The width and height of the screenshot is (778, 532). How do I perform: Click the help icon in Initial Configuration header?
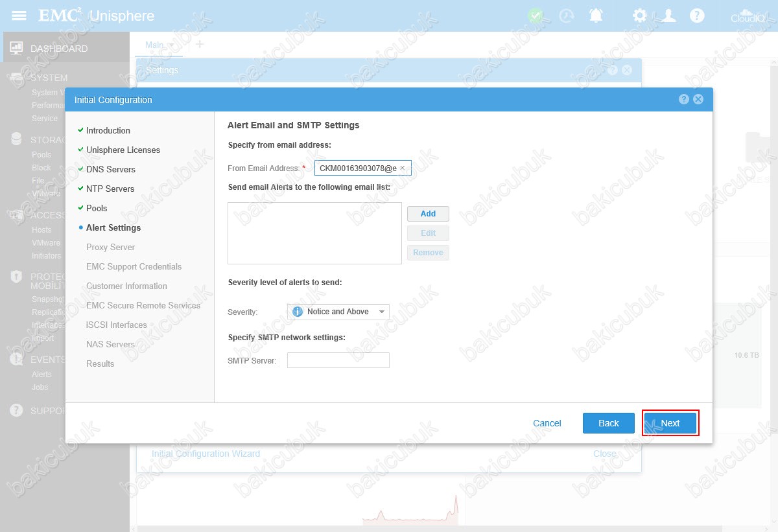(683, 99)
